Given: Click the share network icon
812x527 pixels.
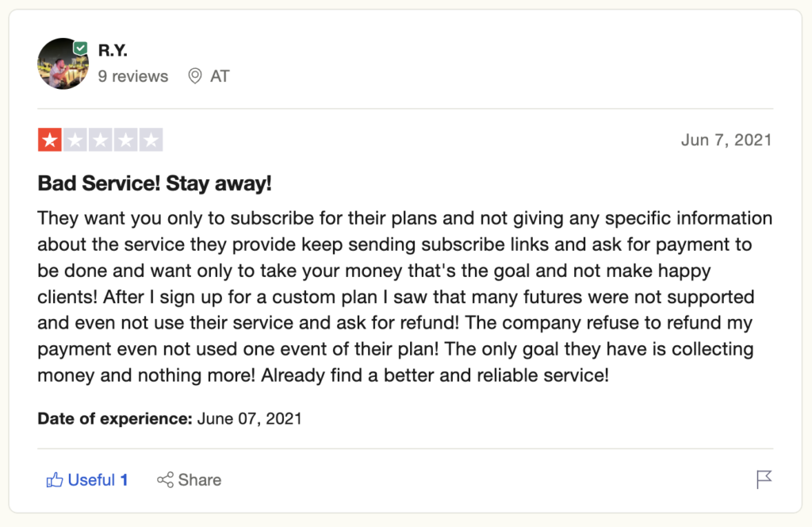Looking at the screenshot, I should [x=165, y=480].
